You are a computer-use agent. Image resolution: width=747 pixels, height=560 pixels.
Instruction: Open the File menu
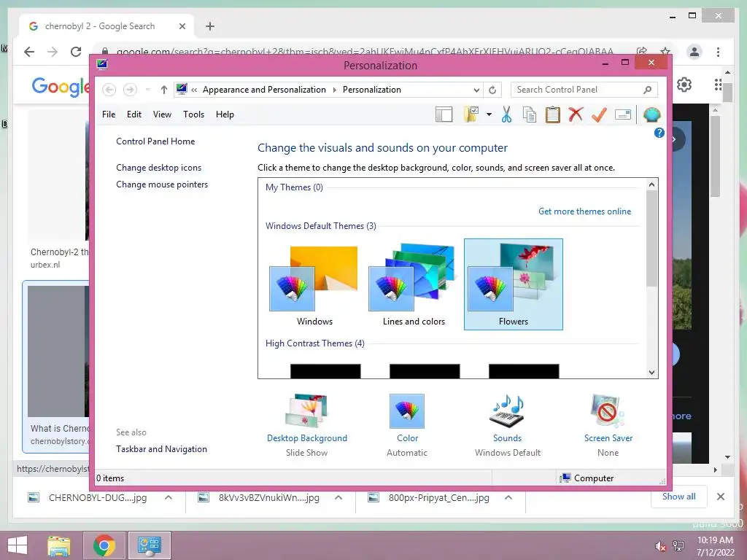tap(109, 114)
